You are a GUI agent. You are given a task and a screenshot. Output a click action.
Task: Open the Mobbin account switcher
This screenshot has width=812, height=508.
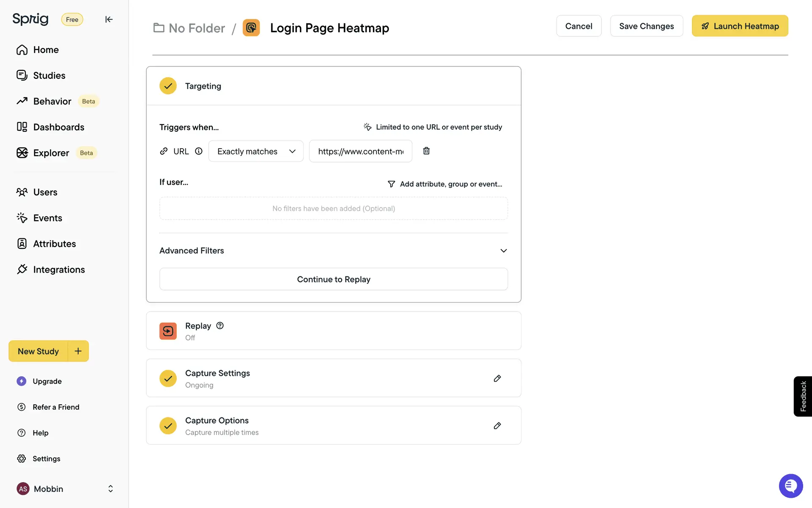point(110,489)
